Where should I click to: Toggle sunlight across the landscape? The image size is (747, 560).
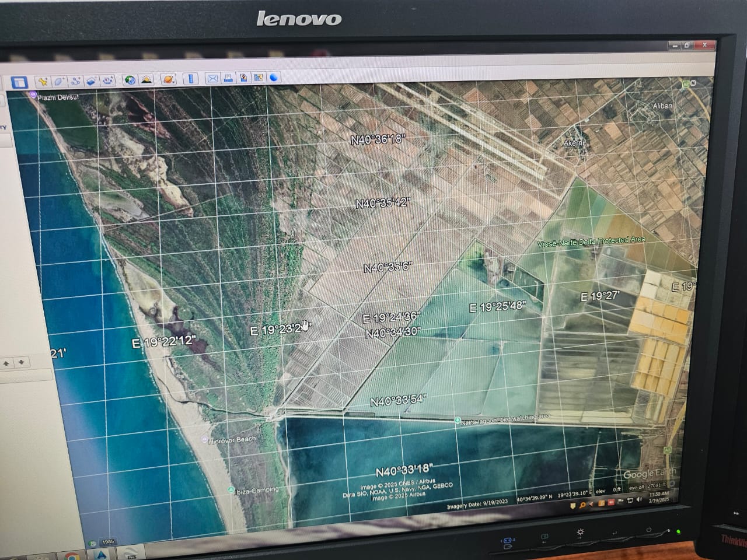coord(146,80)
